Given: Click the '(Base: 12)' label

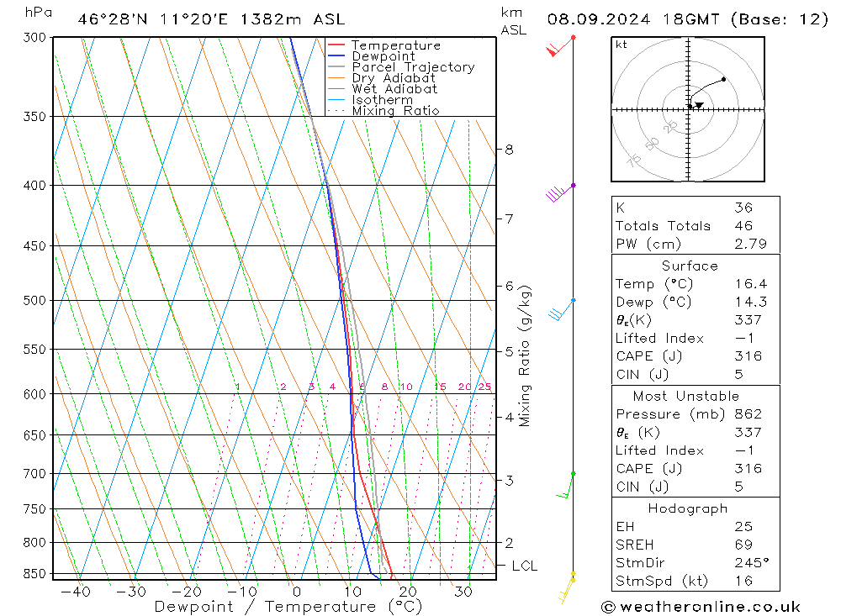Looking at the screenshot, I should tap(780, 19).
